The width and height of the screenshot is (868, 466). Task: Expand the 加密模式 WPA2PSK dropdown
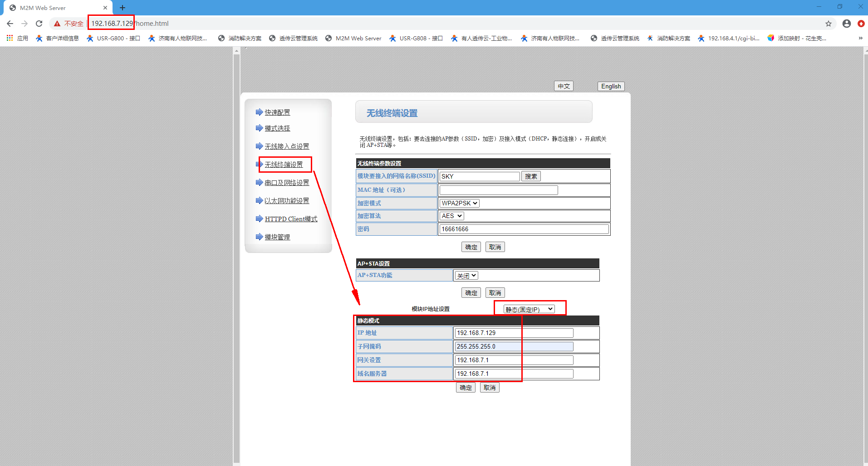coord(459,203)
